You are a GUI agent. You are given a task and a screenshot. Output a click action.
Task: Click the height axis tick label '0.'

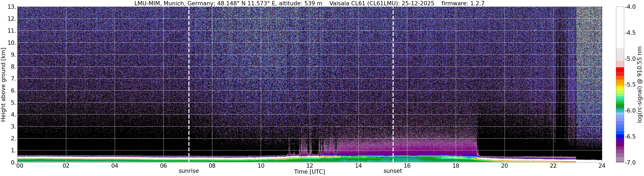pos(13,162)
